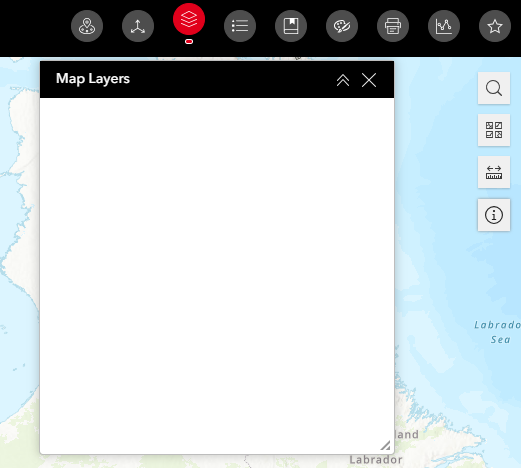The height and width of the screenshot is (468, 521).
Task: Close the Map Layers panel
Action: pos(369,80)
